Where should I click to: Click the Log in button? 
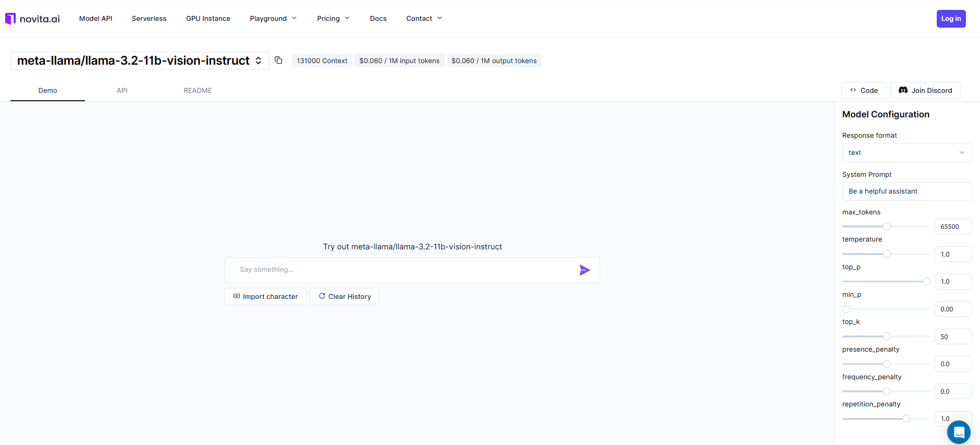pyautogui.click(x=951, y=19)
